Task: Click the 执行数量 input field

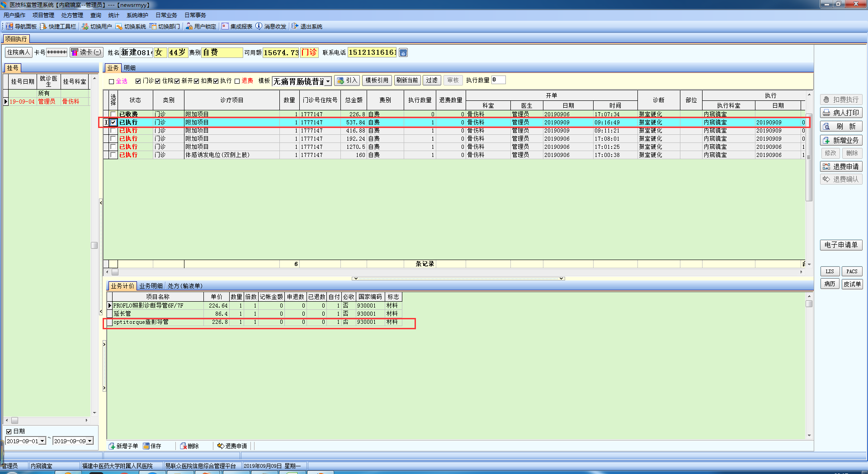Action: (x=498, y=80)
